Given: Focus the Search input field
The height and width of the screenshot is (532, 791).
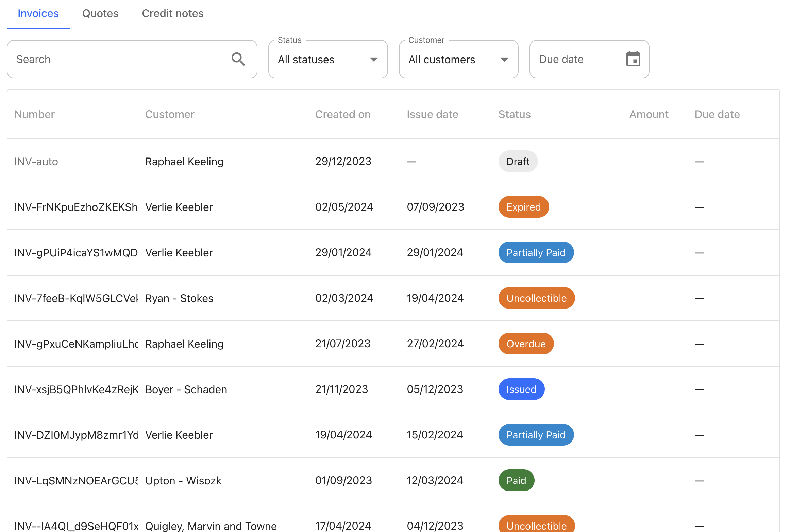Looking at the screenshot, I should (x=132, y=59).
